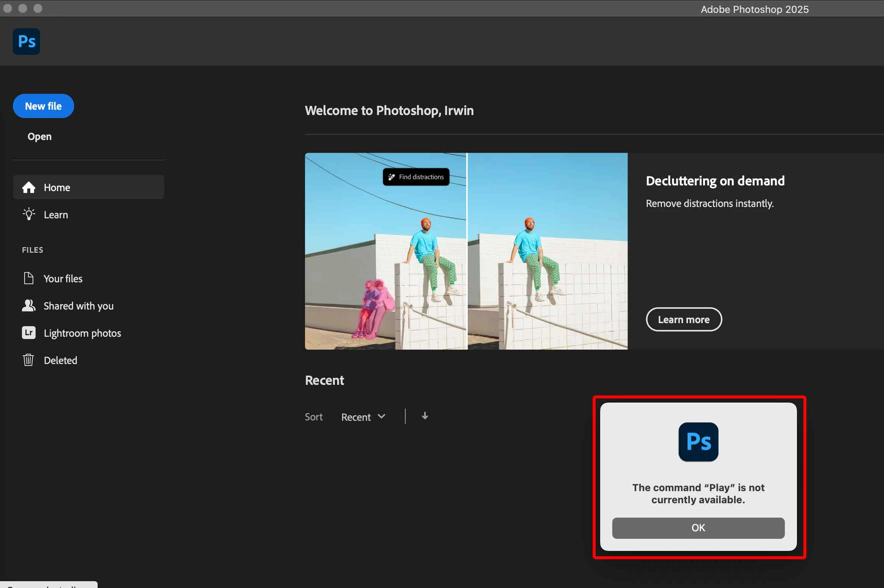
Task: Click the Home house icon
Action: (x=29, y=187)
